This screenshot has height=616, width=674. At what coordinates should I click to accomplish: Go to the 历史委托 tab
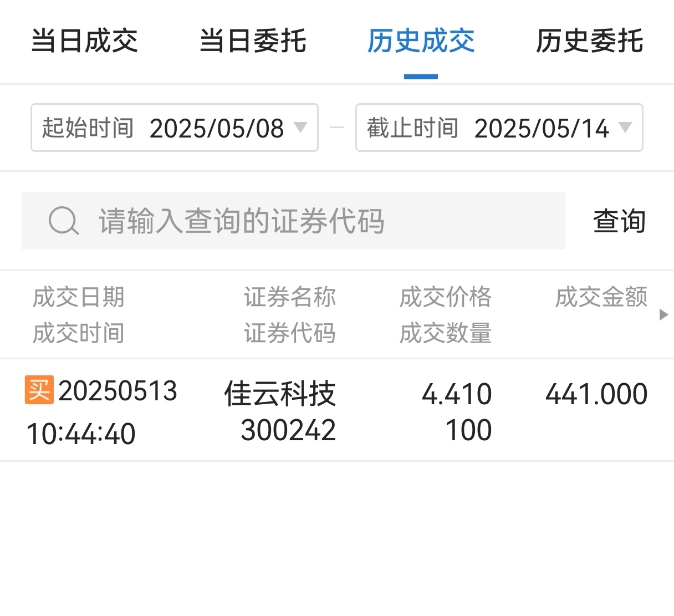click(x=589, y=40)
